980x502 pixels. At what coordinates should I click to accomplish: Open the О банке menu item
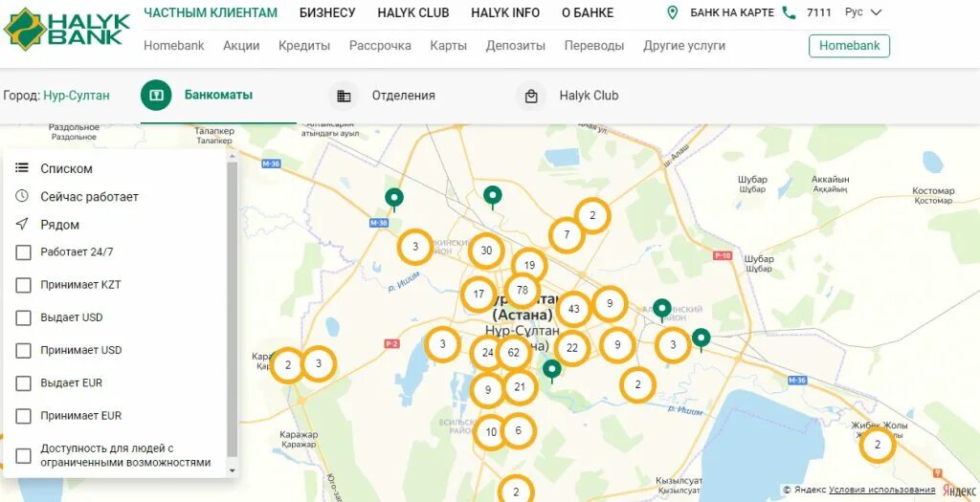tap(588, 12)
